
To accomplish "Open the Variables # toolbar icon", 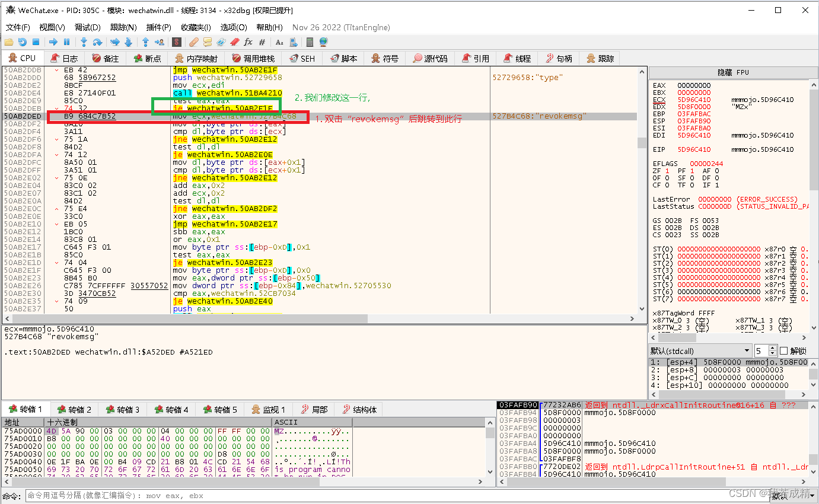I will point(262,42).
